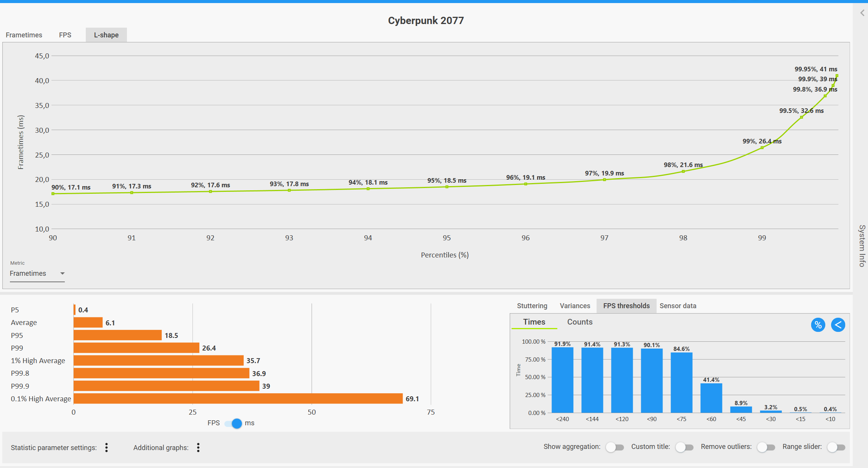Open the Frametimes metric dropdown

(x=37, y=273)
